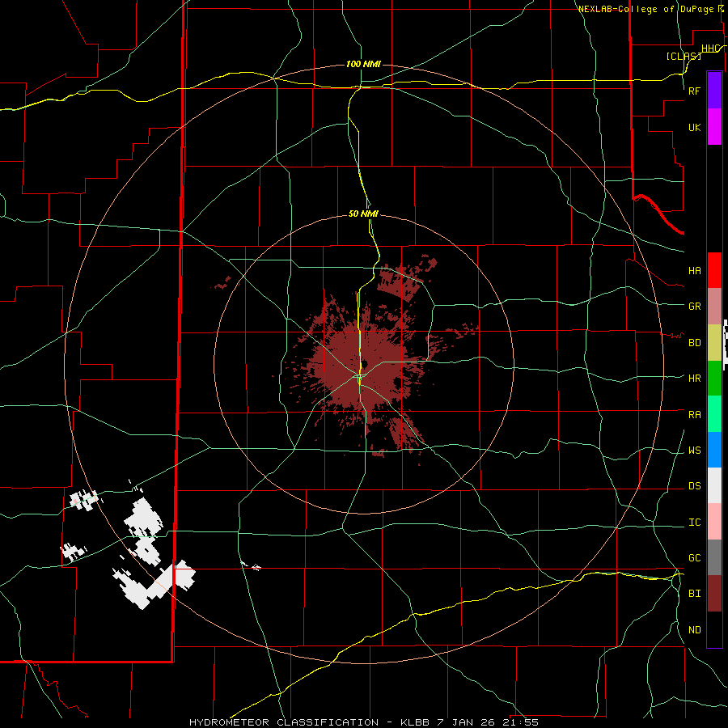
Task: Click the RF purple legend swatch
Action: 714,91
